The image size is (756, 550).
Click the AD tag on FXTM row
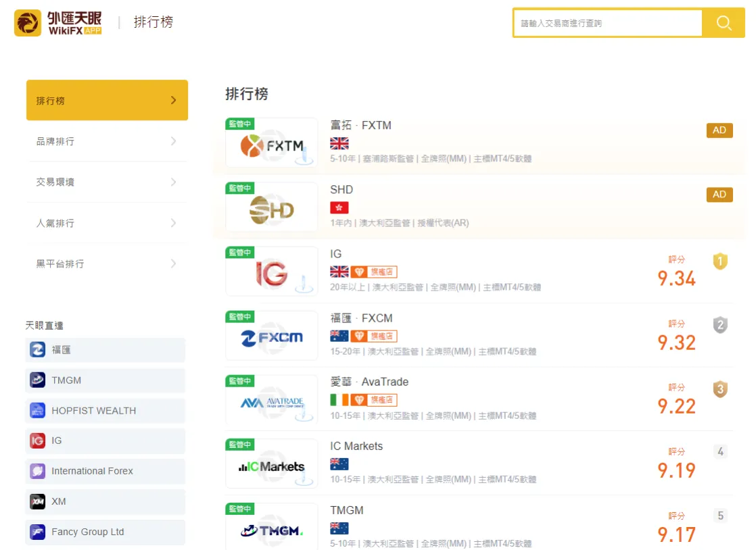pos(719,130)
